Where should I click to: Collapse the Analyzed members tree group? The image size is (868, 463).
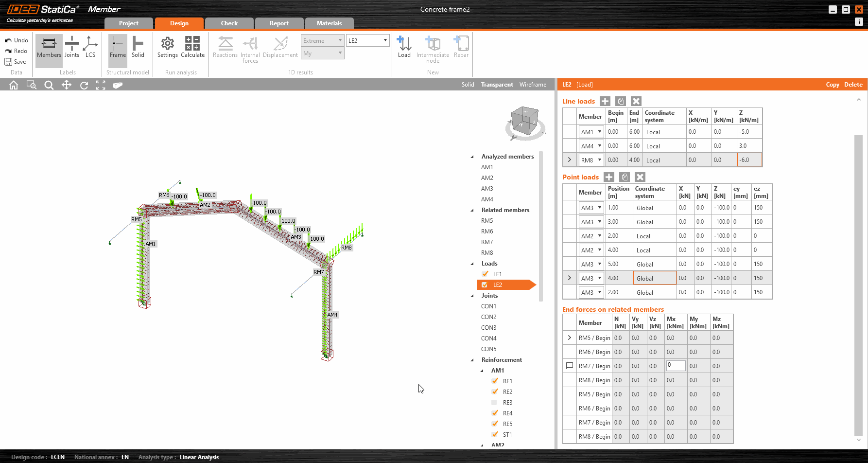pos(472,157)
